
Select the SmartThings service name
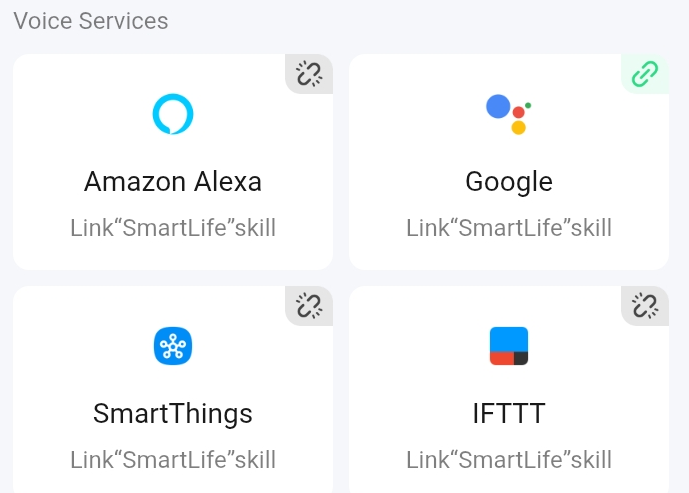click(173, 414)
